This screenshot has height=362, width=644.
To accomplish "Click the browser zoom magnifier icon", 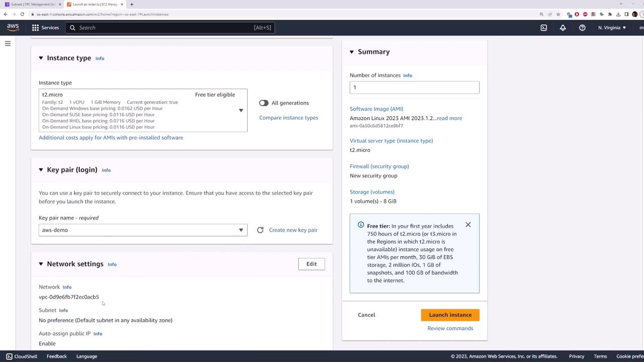I will pos(541,14).
